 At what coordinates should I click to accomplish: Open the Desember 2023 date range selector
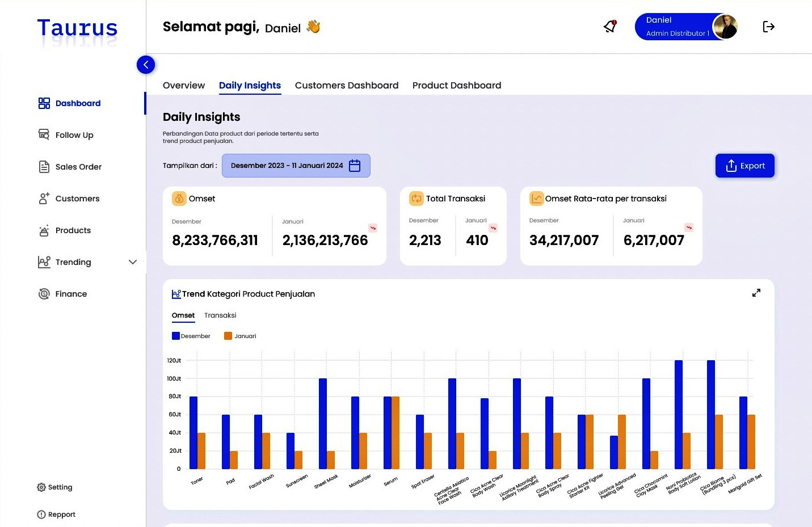tap(287, 166)
